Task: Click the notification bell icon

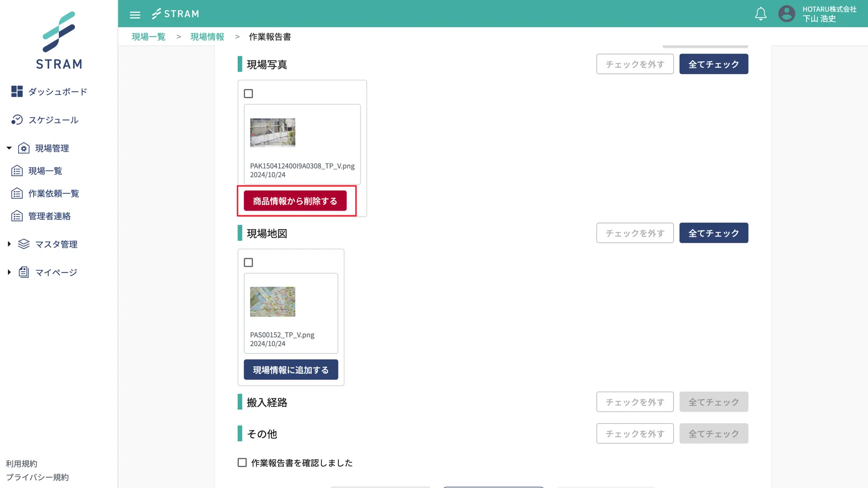Action: click(x=761, y=14)
